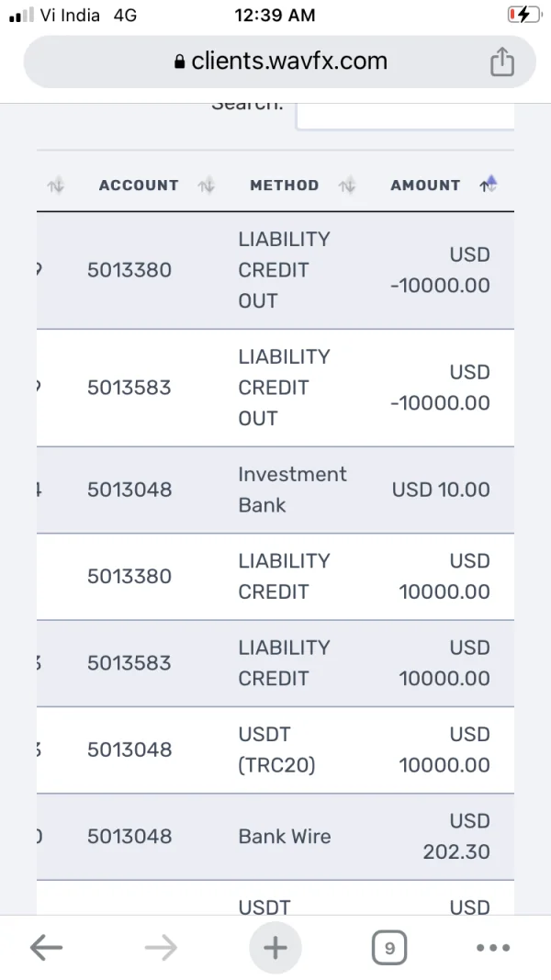Tap the battery charging status icon

pos(523,15)
